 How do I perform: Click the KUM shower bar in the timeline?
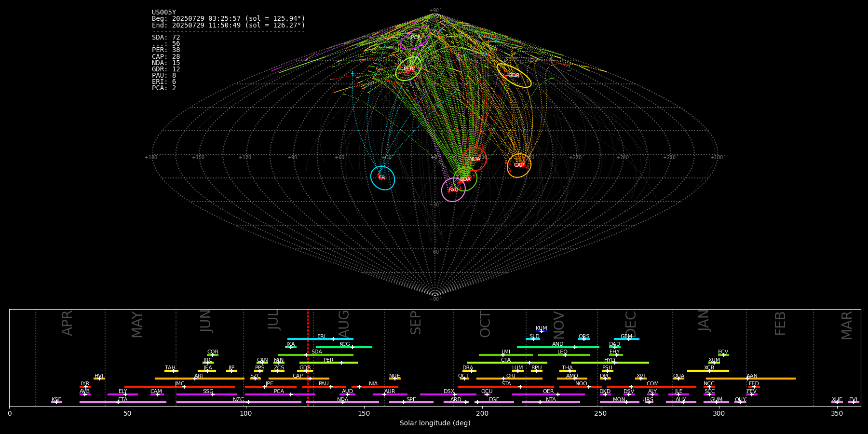542,331
